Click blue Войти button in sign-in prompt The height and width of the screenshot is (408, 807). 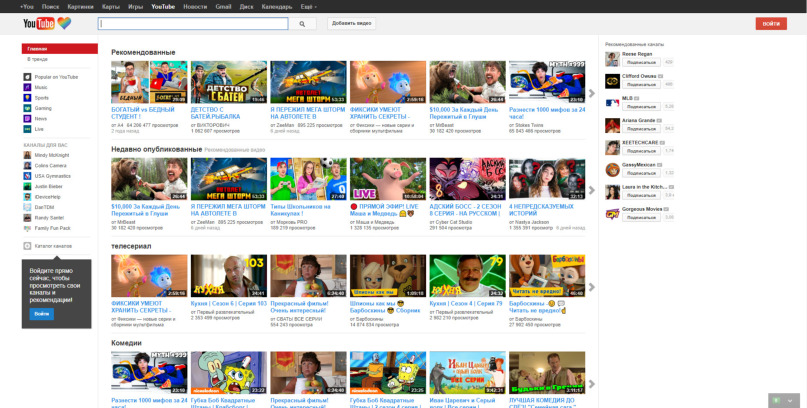tap(42, 314)
